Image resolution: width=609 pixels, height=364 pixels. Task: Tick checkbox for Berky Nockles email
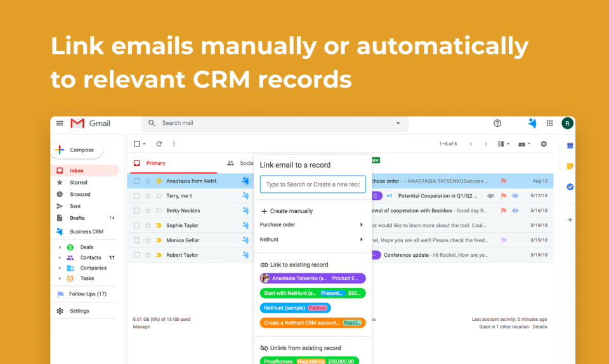tap(137, 211)
